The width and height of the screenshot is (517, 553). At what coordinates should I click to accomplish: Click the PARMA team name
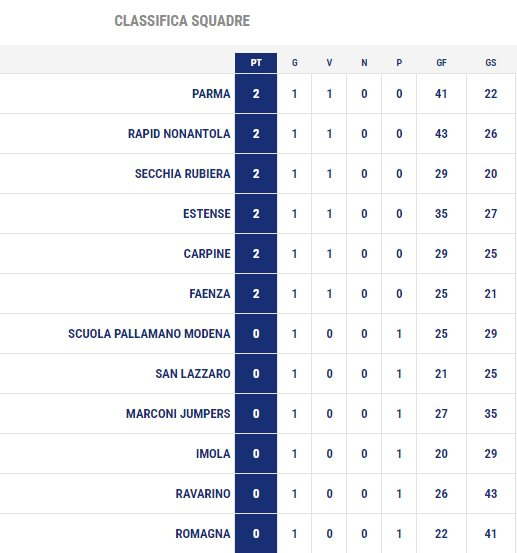click(x=211, y=94)
